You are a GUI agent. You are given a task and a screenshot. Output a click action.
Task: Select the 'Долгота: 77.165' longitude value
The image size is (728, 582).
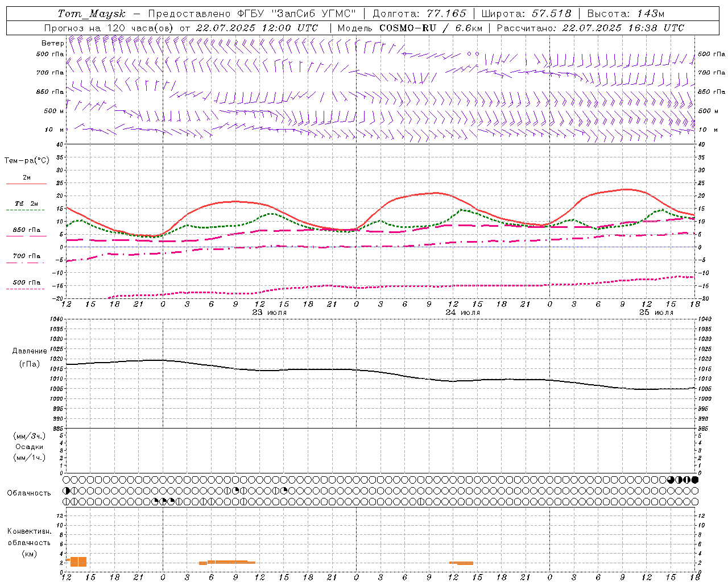[419, 14]
